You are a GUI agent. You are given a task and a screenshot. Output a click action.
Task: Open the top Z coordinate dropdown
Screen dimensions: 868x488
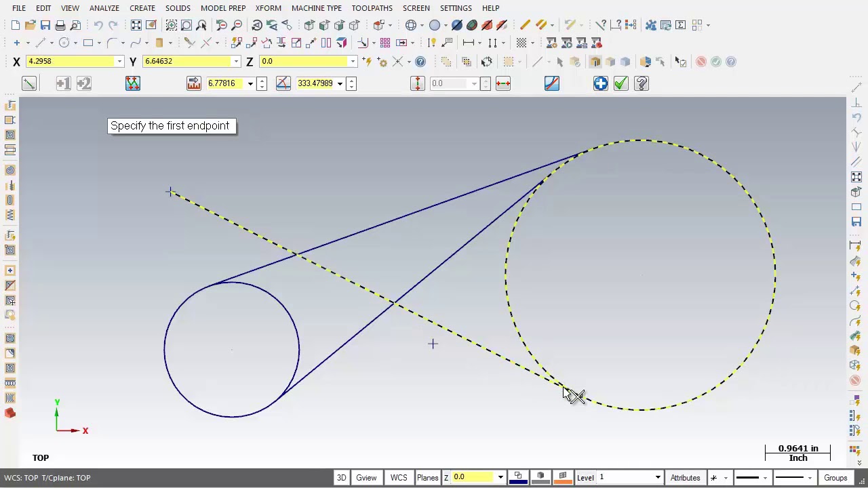pos(353,62)
